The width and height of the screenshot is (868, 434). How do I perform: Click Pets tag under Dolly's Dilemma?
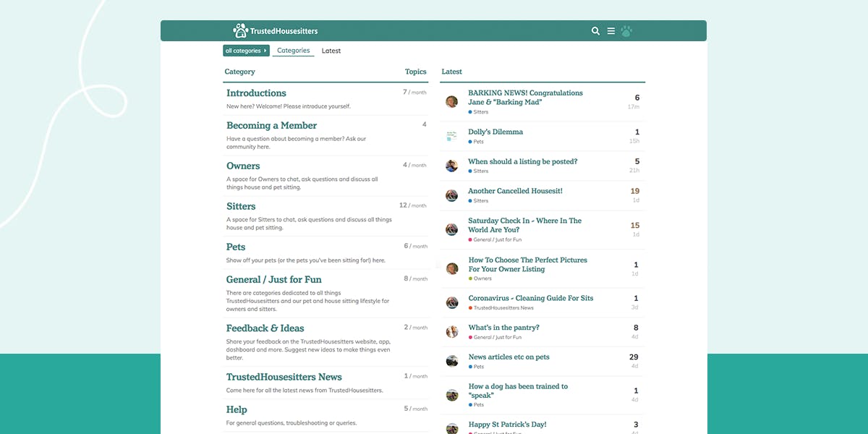tap(477, 142)
